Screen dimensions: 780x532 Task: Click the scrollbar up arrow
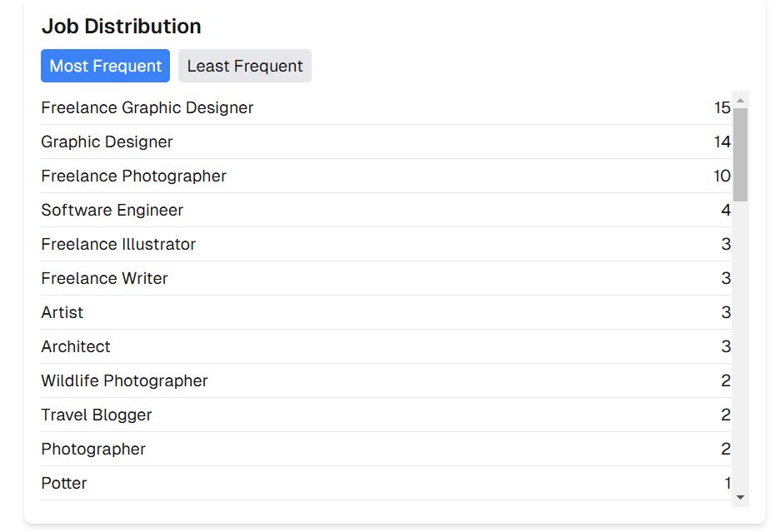click(x=740, y=100)
